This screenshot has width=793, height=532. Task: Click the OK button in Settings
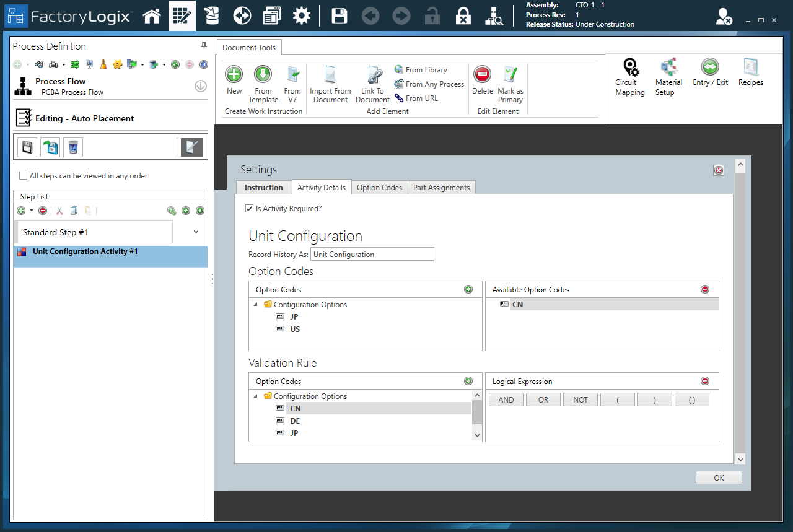(718, 477)
